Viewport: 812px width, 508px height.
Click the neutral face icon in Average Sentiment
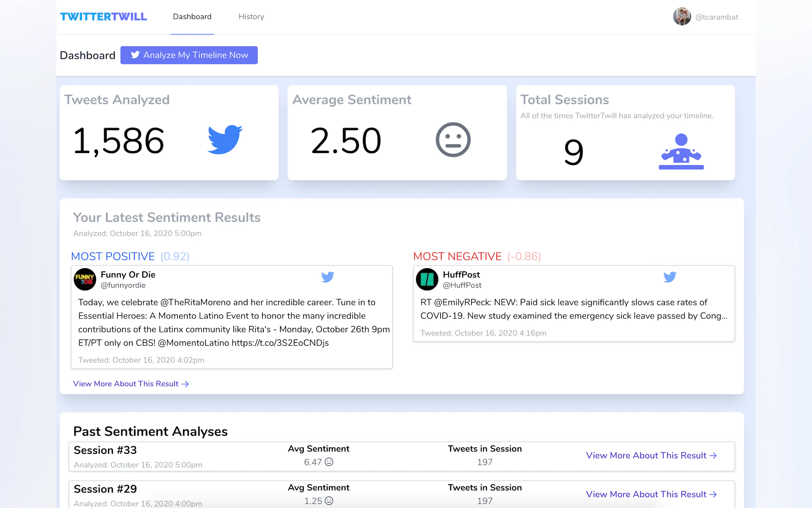[x=453, y=139]
